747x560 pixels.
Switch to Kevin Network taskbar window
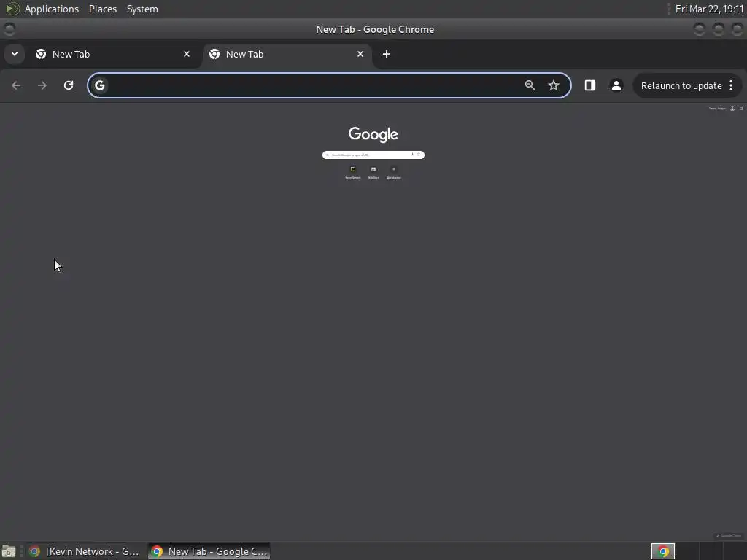pyautogui.click(x=85, y=551)
